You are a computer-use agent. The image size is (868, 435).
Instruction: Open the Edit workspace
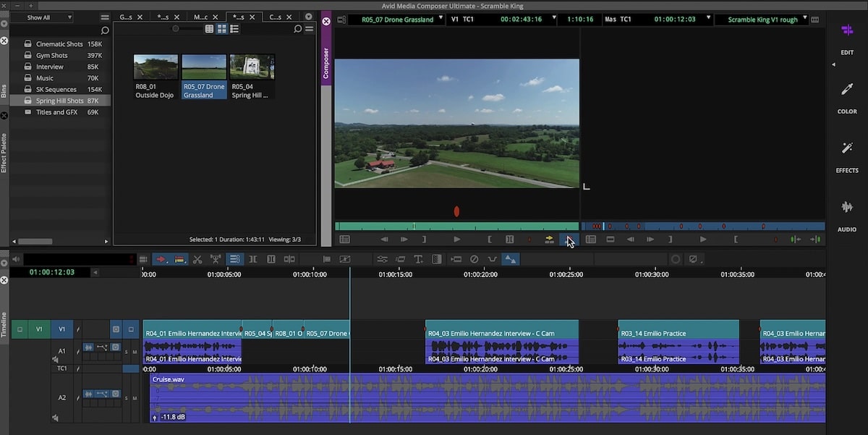coord(847,38)
